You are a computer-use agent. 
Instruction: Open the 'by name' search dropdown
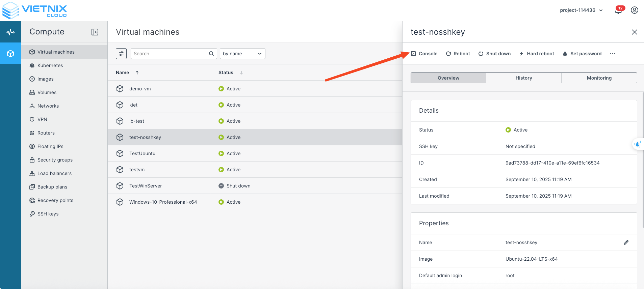(x=242, y=54)
